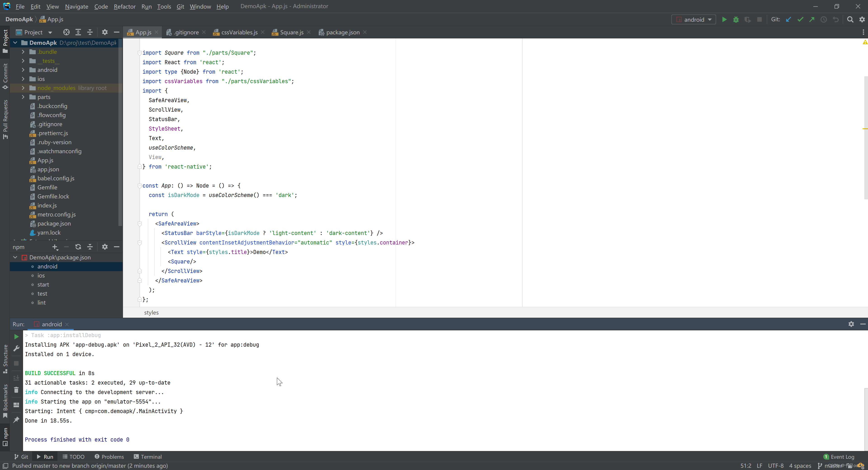The height and width of the screenshot is (470, 868).
Task: Switch to the Square.js editor tab
Action: pos(291,32)
